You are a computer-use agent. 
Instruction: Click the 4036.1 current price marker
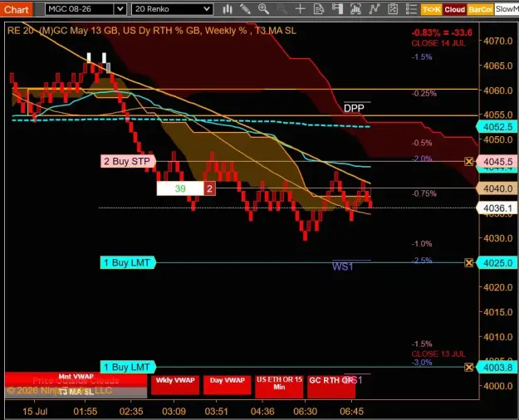tap(497, 208)
